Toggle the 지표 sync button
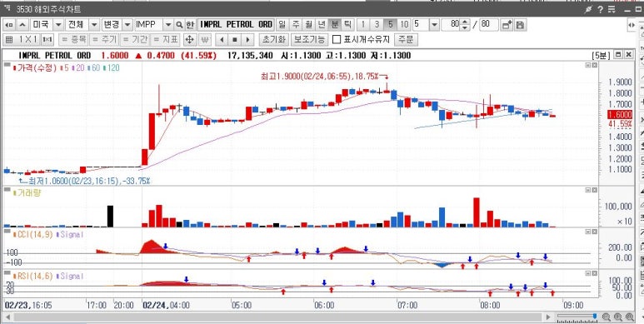Image resolution: width=644 pixels, height=324 pixels. [166, 40]
